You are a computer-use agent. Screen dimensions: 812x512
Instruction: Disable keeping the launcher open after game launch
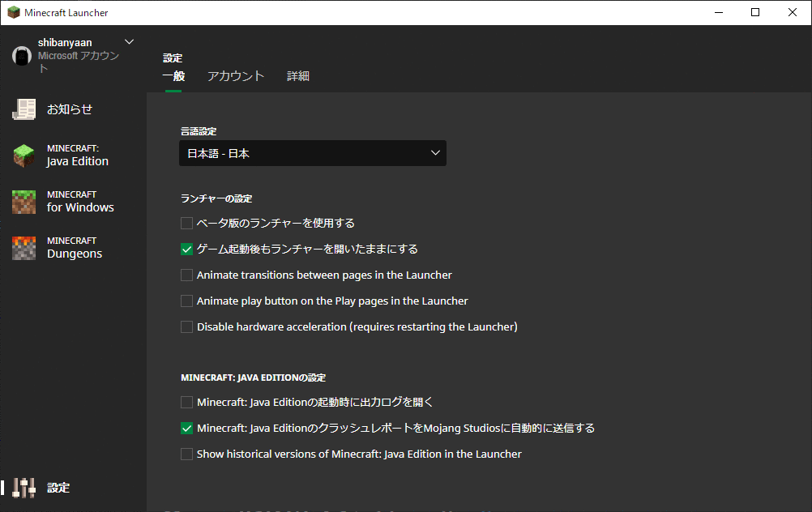[x=186, y=249]
